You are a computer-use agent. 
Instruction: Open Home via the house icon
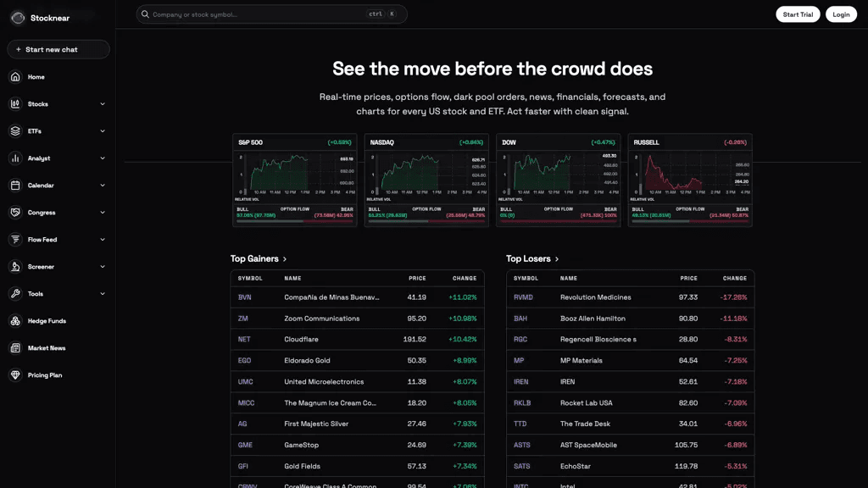(15, 77)
